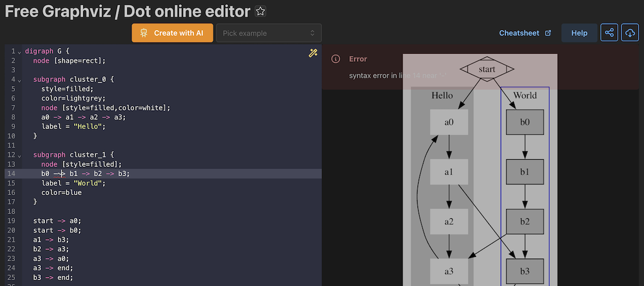The image size is (644, 286).
Task: Open the Pick example dropdown
Action: [268, 33]
